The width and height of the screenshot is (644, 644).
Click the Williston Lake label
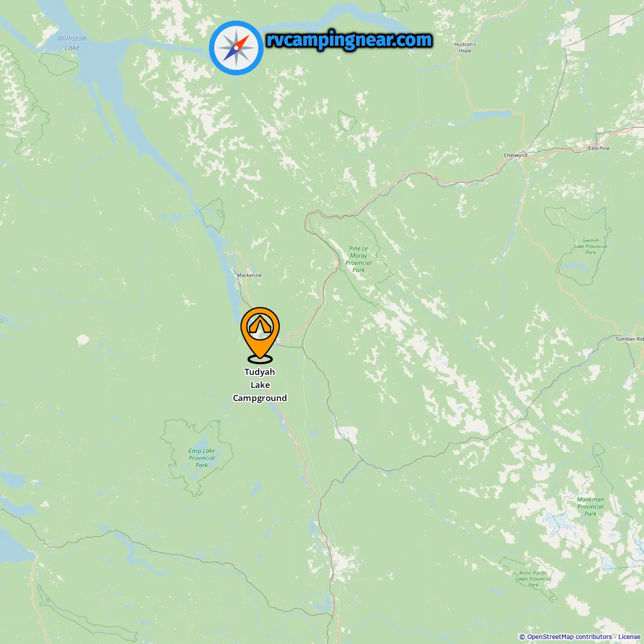pyautogui.click(x=72, y=43)
